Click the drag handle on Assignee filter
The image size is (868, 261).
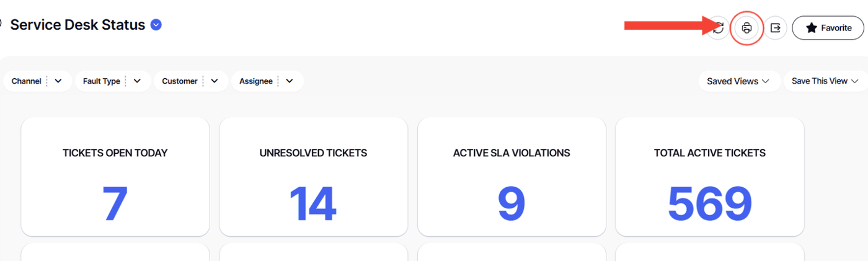point(278,81)
